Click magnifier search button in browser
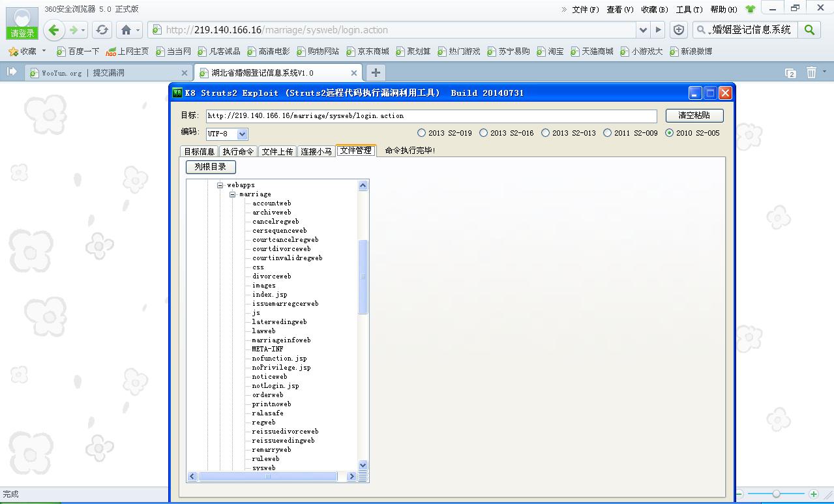Viewport: 834px width, 504px height. (809, 30)
